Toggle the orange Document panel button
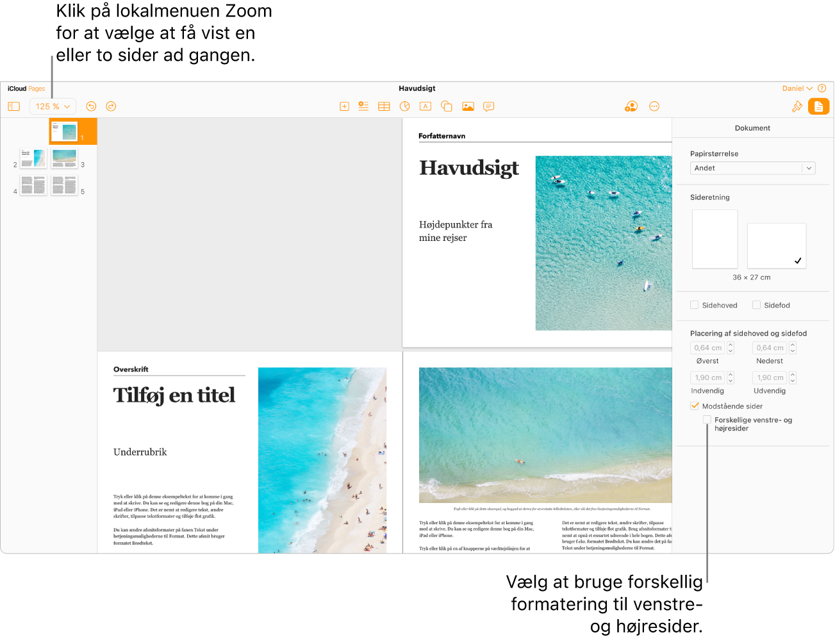Image resolution: width=835 pixels, height=644 pixels. click(x=819, y=106)
